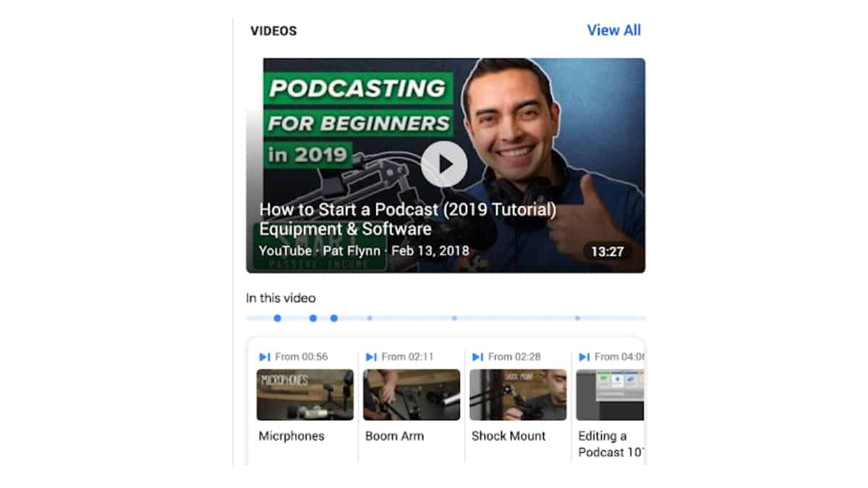The width and height of the screenshot is (868, 488).
Task: Open the Boom Arm clip thumbnail
Action: (412, 395)
